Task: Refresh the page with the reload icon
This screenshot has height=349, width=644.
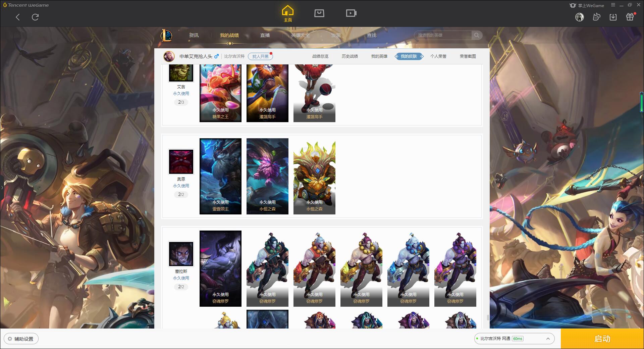Action: tap(35, 17)
